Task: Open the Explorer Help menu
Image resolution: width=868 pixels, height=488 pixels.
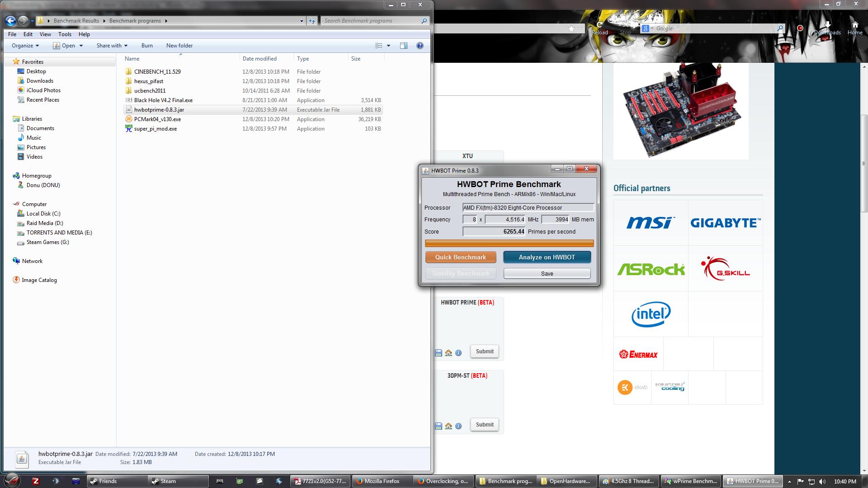Action: point(84,34)
